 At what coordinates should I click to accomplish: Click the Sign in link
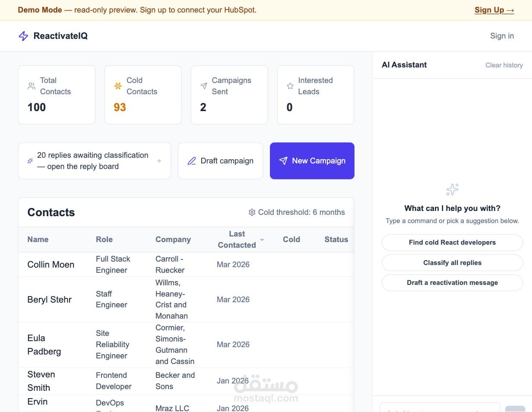click(502, 36)
